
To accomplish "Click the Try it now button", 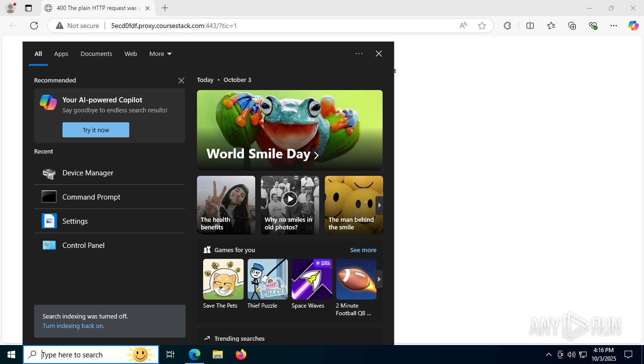I will coord(96,130).
